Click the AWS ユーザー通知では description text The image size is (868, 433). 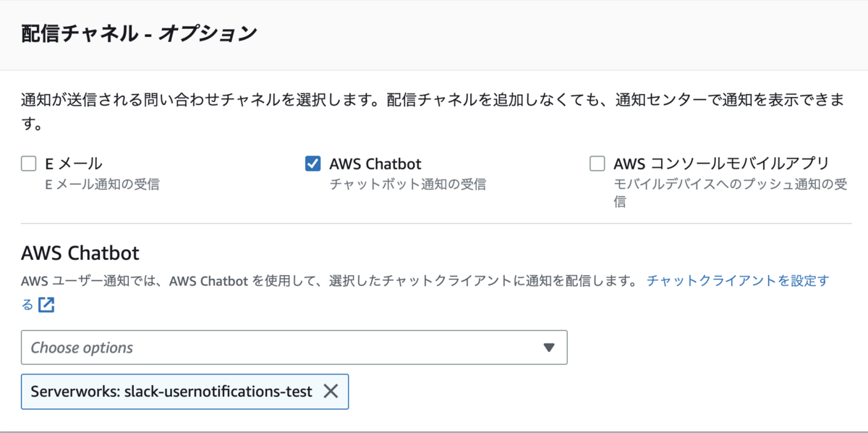pos(329,280)
